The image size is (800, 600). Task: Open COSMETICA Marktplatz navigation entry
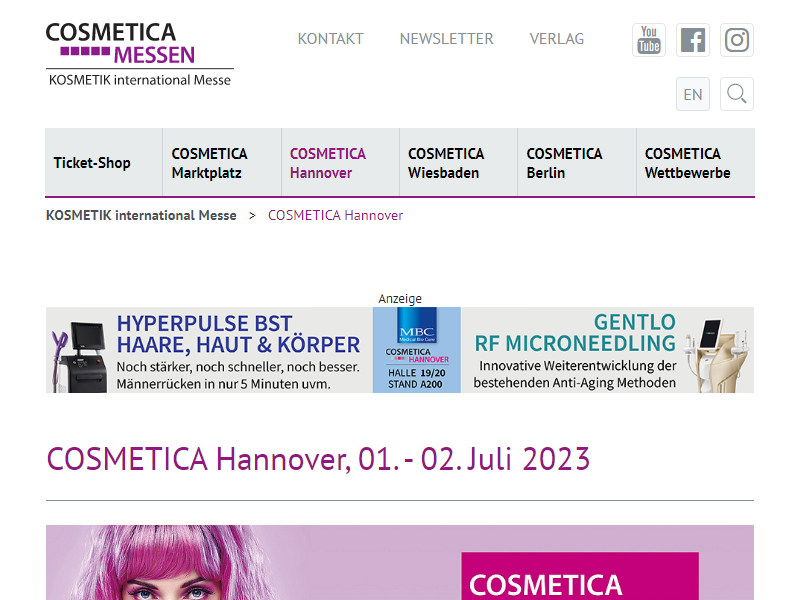210,162
